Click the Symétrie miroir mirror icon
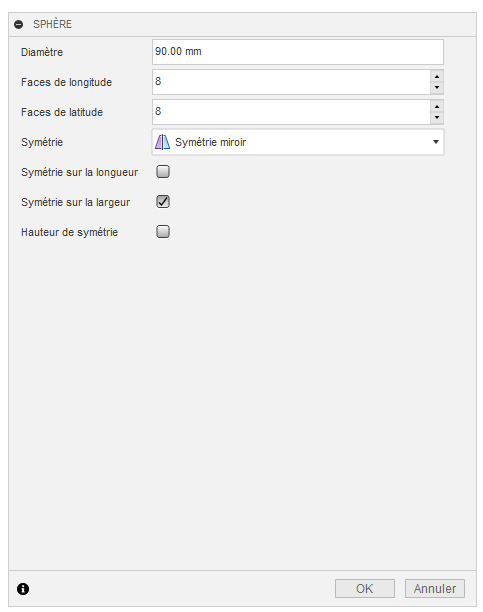483x612 pixels. 162,142
